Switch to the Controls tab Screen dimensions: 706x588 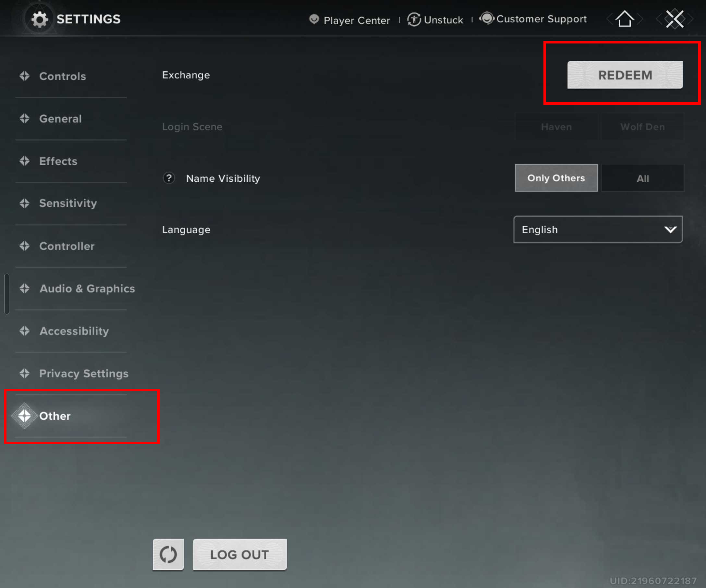(x=63, y=76)
